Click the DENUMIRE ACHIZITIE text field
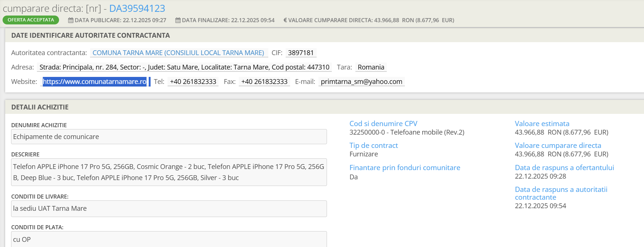Screen dimensions: 644x247 pyautogui.click(x=169, y=137)
